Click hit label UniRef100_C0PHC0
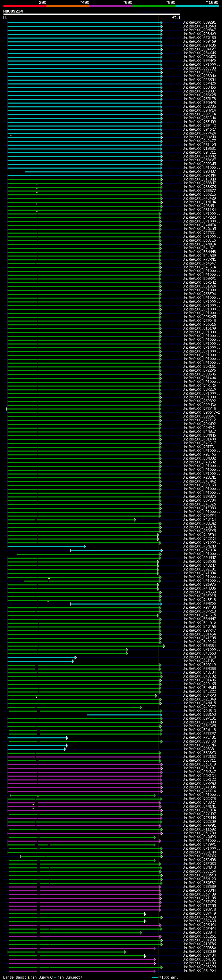 click(199, 83)
